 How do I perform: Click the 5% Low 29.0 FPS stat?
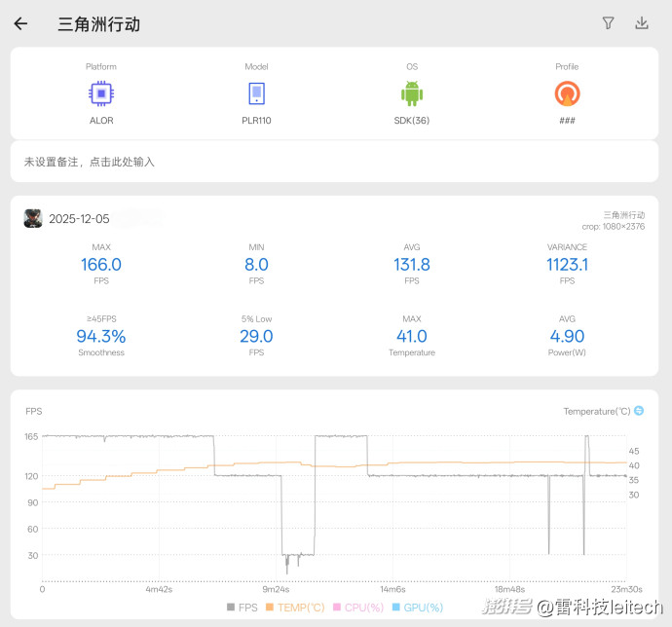(x=256, y=336)
